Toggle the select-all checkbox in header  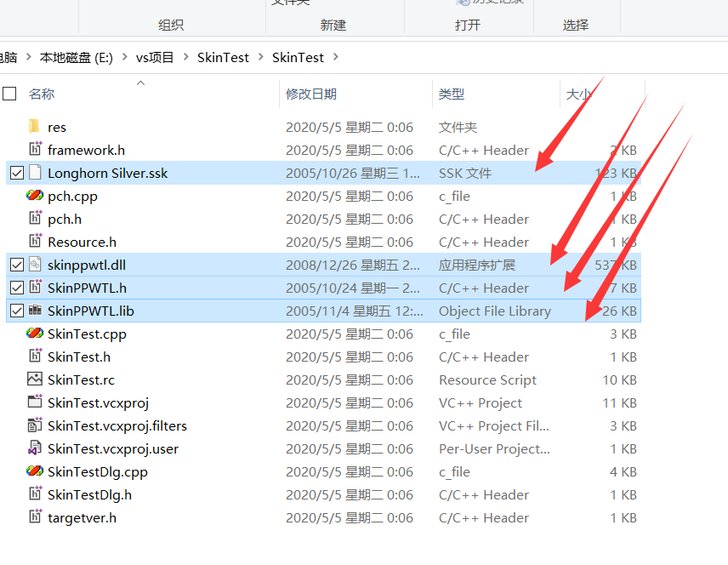coord(9,94)
